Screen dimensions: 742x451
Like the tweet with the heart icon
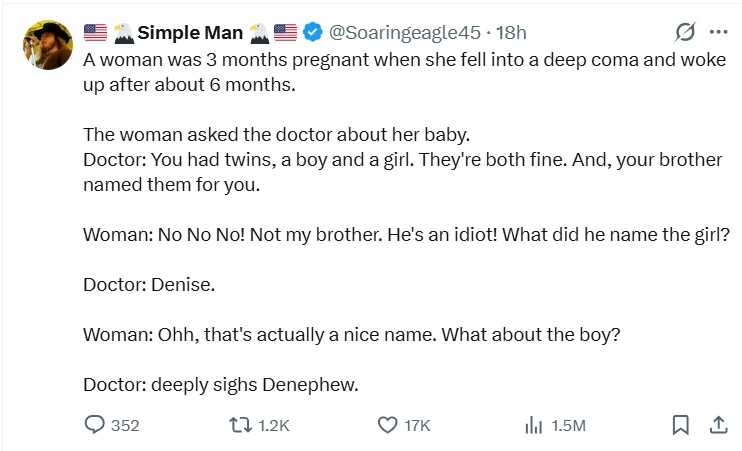coord(388,425)
